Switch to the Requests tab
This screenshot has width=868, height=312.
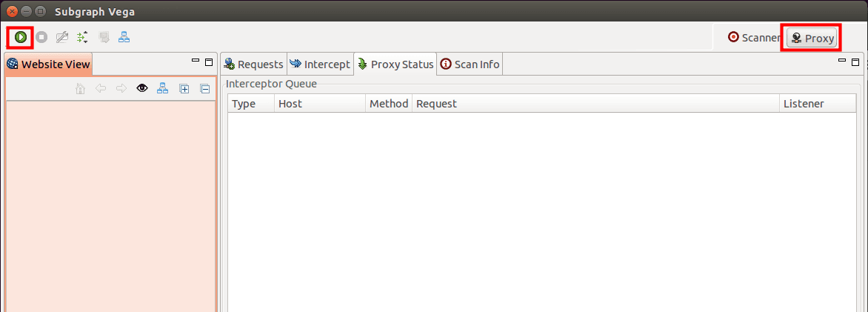(253, 64)
